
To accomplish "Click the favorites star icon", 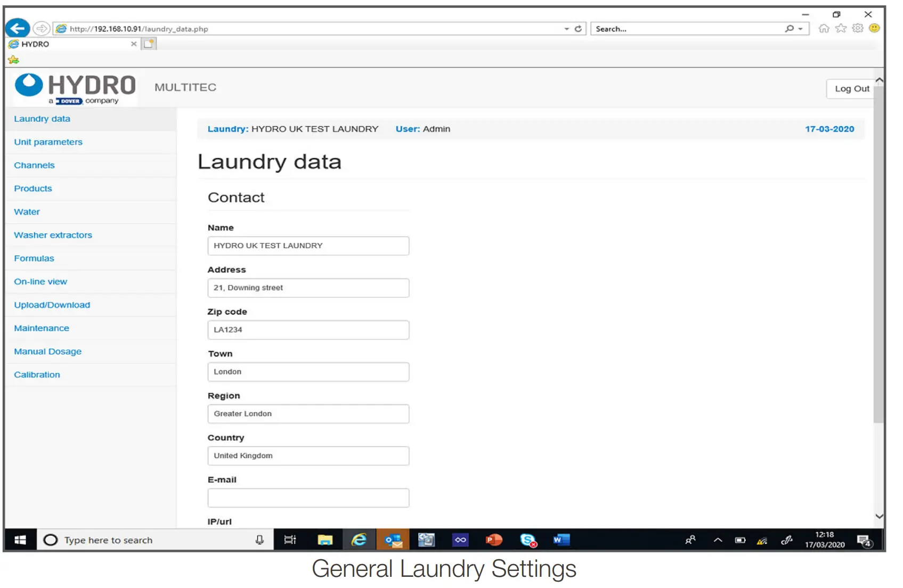I will pyautogui.click(x=841, y=29).
